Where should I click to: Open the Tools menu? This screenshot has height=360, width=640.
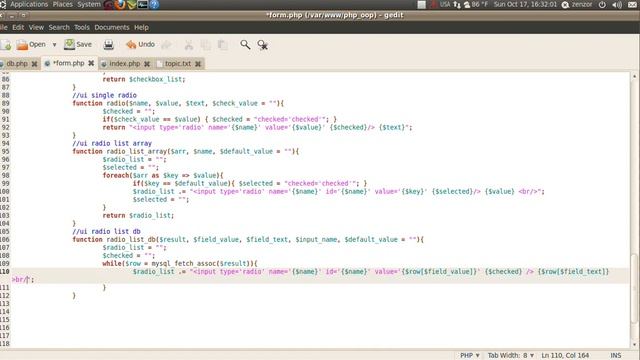pyautogui.click(x=82, y=27)
